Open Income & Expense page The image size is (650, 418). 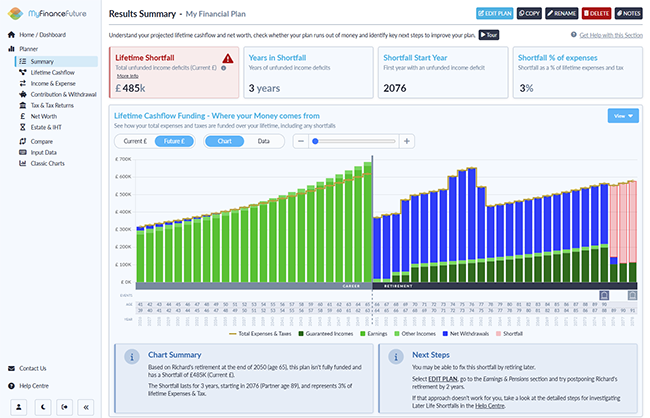pyautogui.click(x=53, y=83)
